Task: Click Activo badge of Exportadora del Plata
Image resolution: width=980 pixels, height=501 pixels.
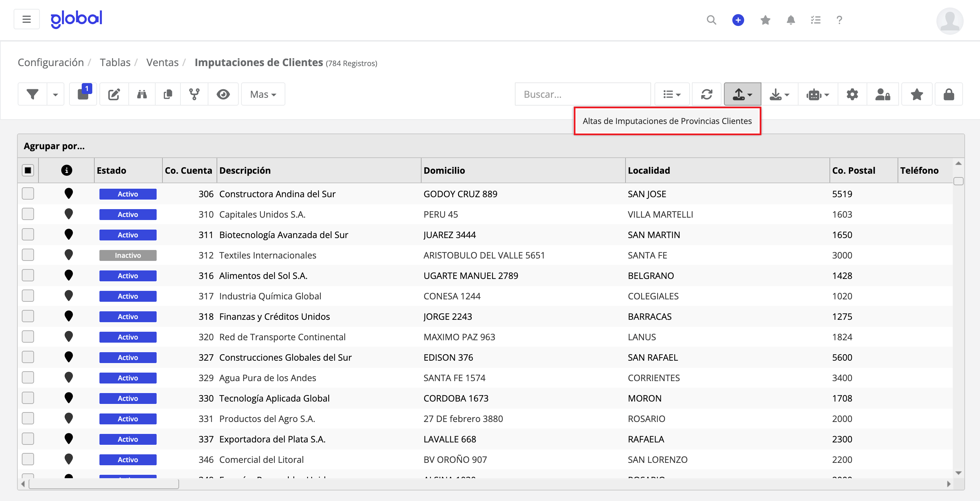Action: [x=128, y=439]
